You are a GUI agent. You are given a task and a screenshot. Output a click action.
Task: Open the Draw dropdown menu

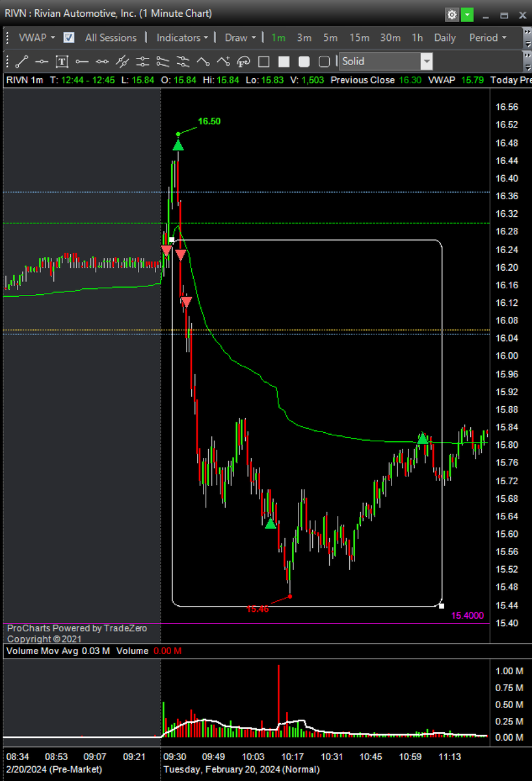tap(240, 38)
